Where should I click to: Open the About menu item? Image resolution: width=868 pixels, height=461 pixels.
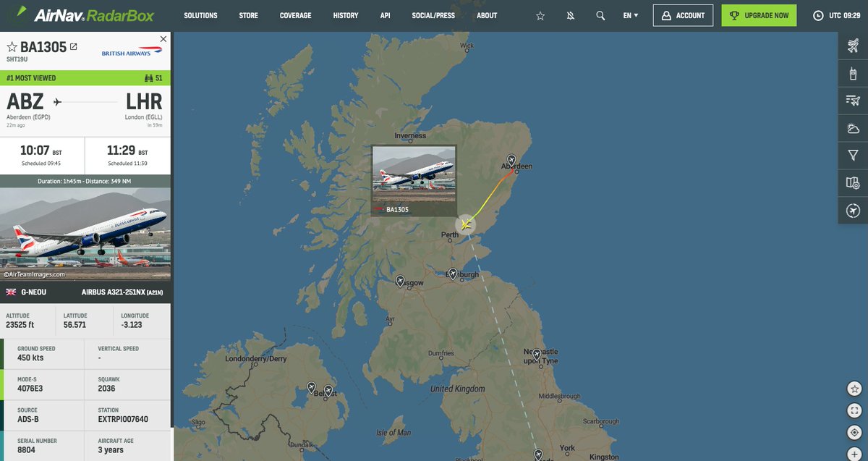tap(487, 15)
